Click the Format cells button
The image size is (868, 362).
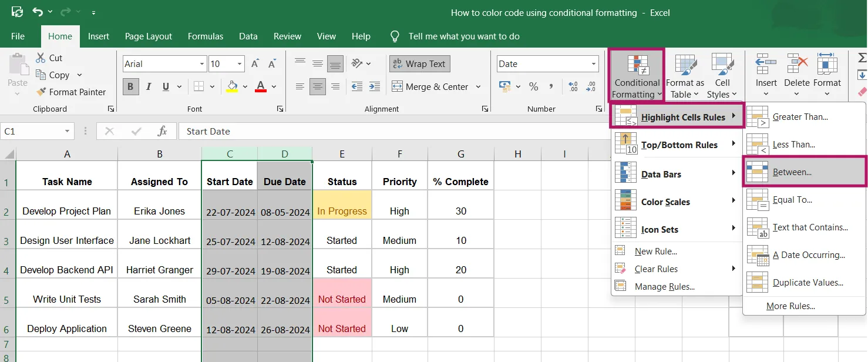point(827,76)
